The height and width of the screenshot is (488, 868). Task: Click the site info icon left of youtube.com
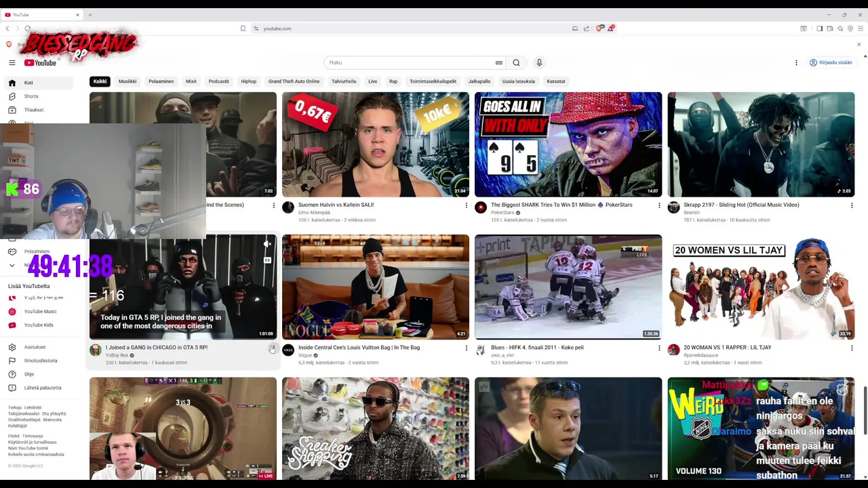click(x=256, y=28)
